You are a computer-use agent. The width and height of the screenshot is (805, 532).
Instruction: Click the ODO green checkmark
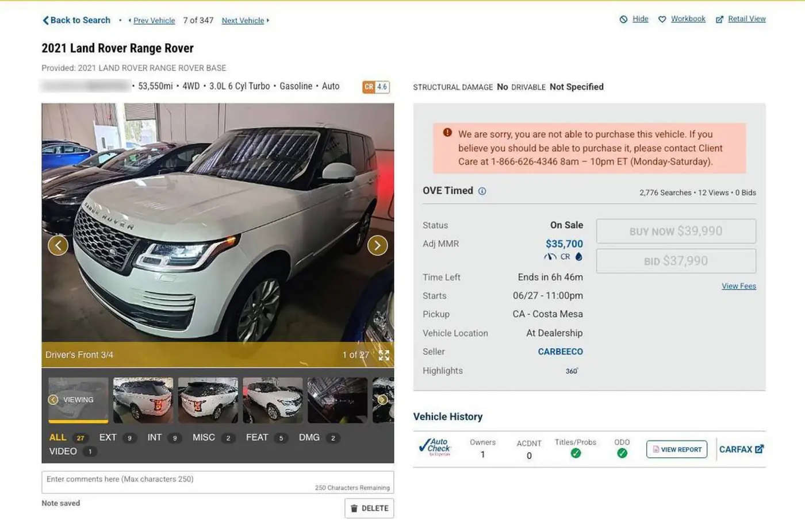click(x=622, y=453)
